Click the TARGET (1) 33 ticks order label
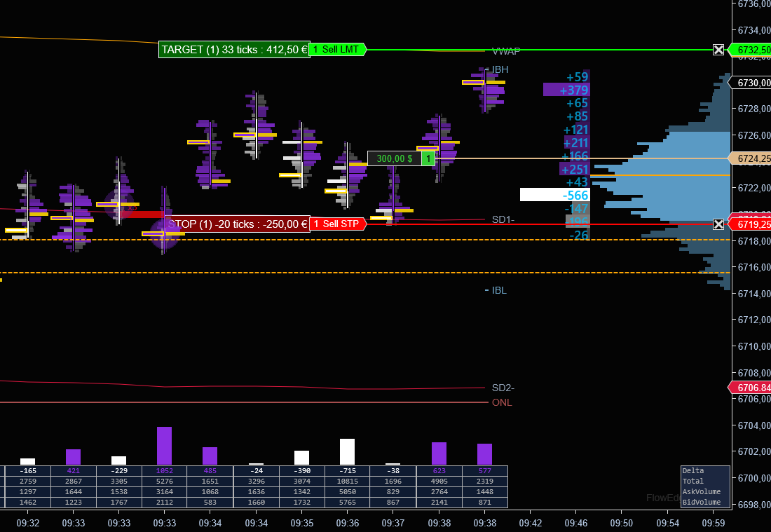The width and height of the screenshot is (771, 532). 234,50
